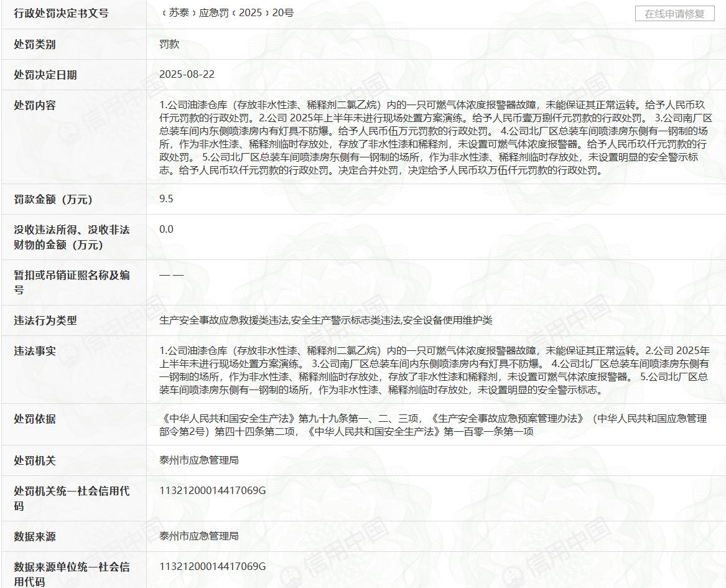Select credit code in the 处罚机关统一社会信用代码 row
Image resolution: width=726 pixels, height=588 pixels.
coord(213,491)
